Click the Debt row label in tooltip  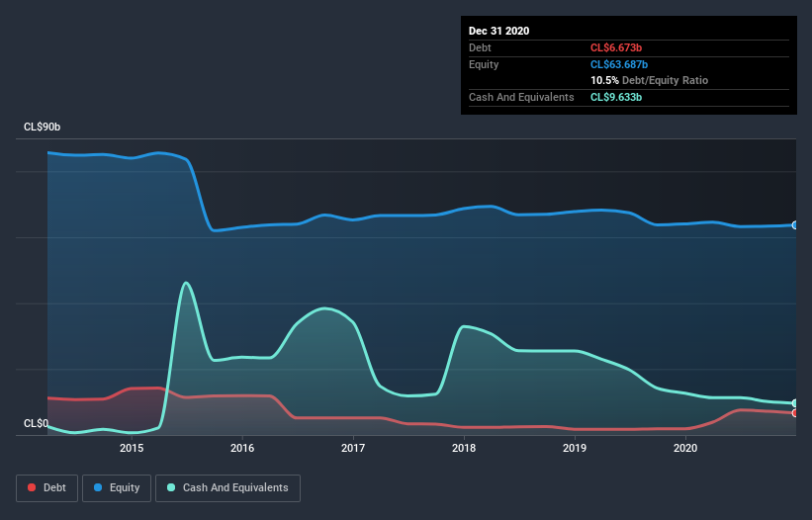pyautogui.click(x=480, y=47)
